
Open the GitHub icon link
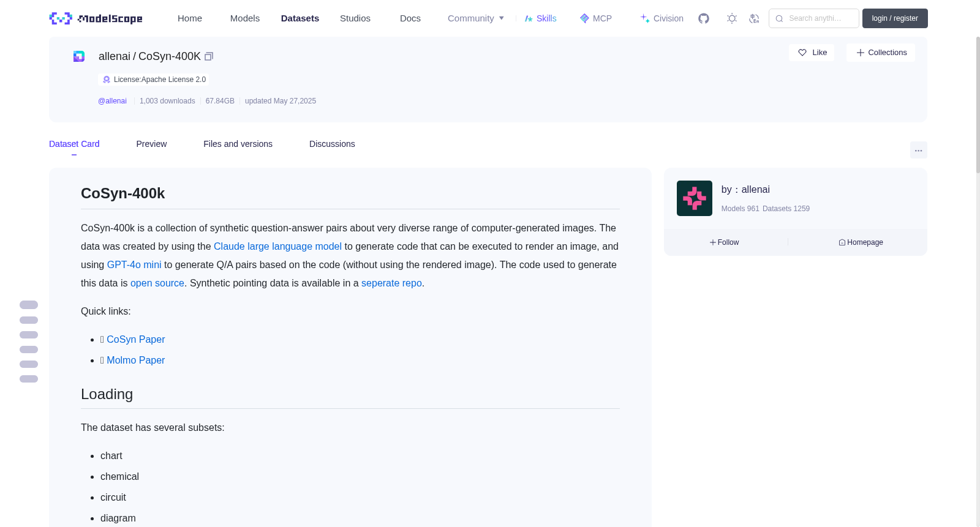[704, 18]
